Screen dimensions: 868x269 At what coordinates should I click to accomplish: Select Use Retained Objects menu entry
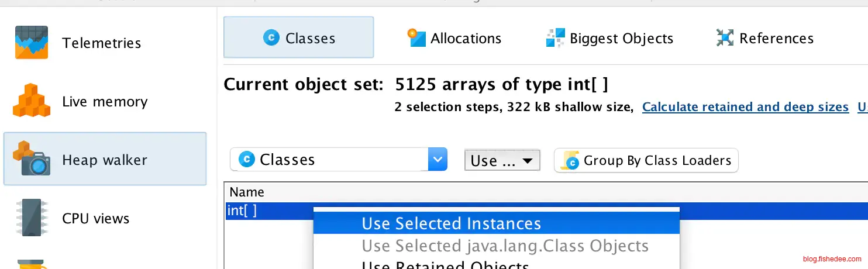(445, 265)
